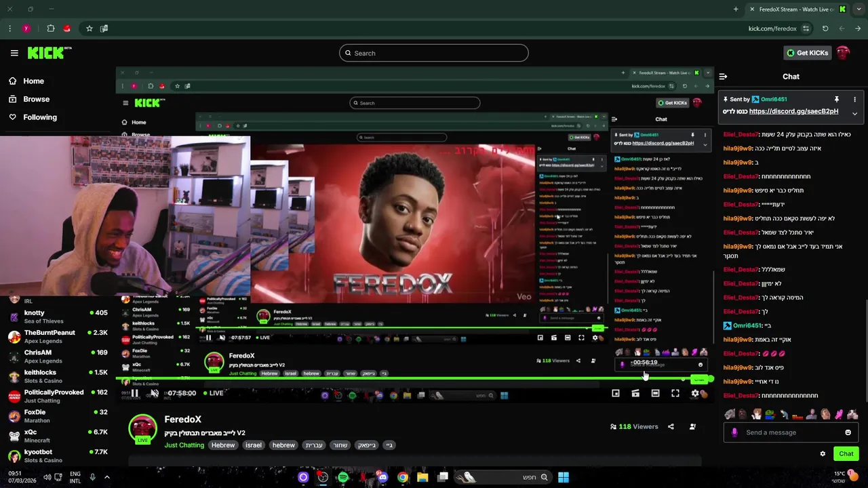Click the Get KICKs button

pyautogui.click(x=807, y=53)
